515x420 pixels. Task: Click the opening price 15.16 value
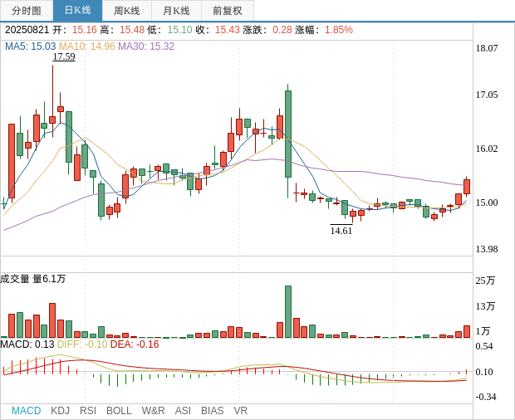[x=85, y=30]
